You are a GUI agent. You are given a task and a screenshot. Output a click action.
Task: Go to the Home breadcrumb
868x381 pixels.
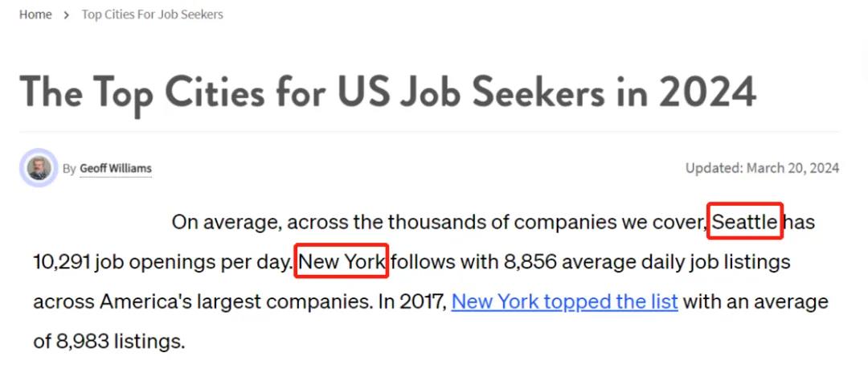pos(35,15)
